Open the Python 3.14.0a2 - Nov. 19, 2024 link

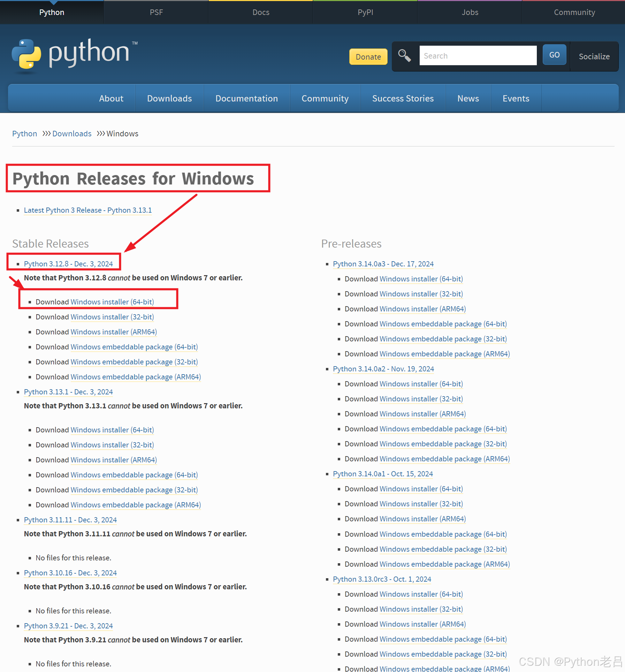(x=383, y=369)
